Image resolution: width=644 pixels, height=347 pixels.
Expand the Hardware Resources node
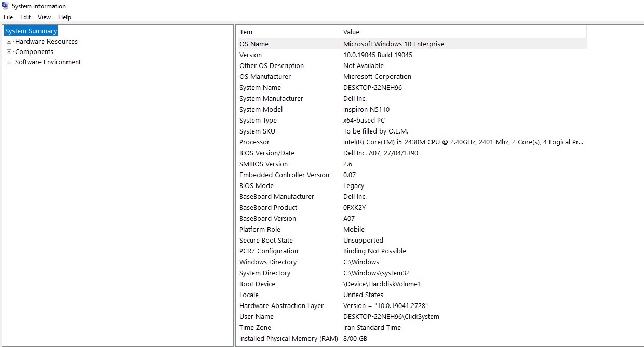point(9,42)
